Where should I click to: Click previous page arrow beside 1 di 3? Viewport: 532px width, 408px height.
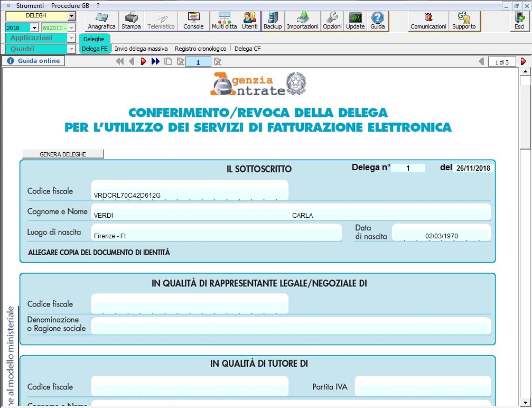pos(481,61)
